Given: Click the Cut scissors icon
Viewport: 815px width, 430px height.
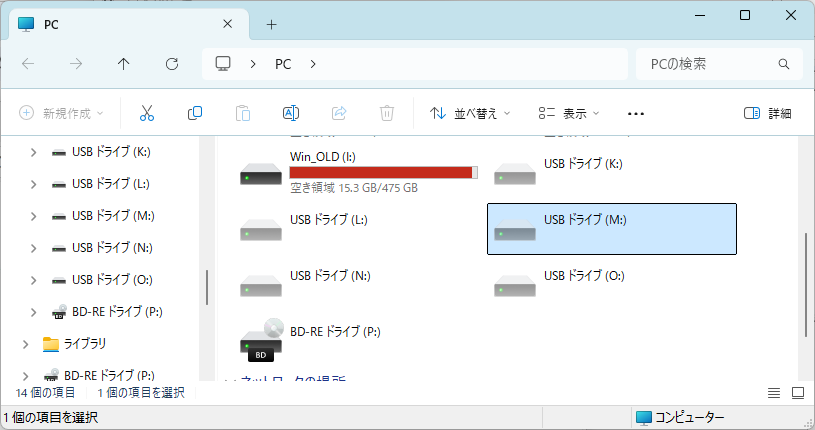Looking at the screenshot, I should coord(147,113).
